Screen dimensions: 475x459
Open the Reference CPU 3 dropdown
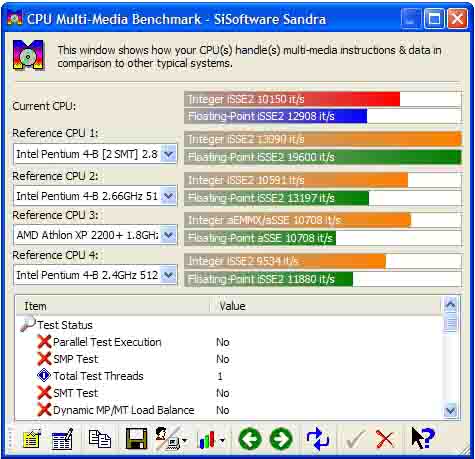tap(168, 236)
